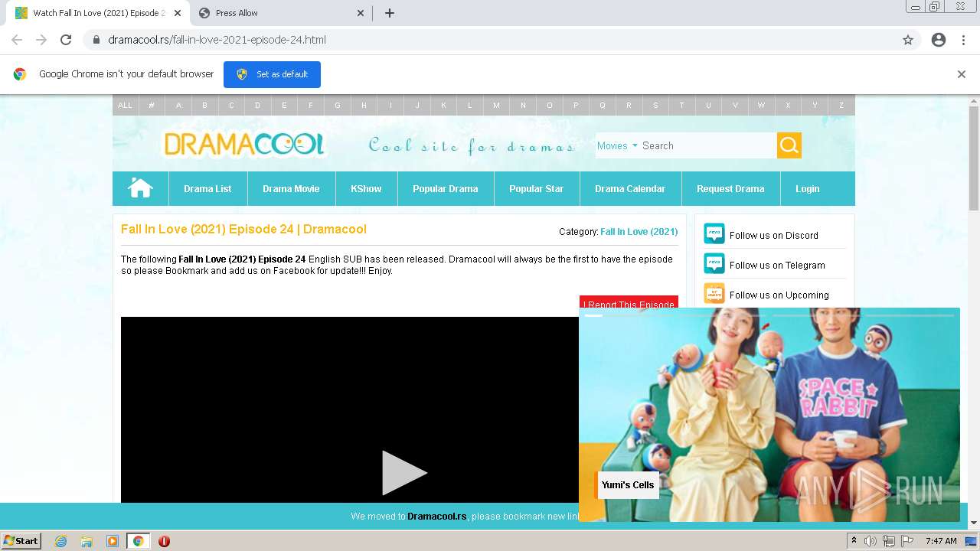Open Fall In Love (2021) category link
Viewport: 980px width, 551px height.
(x=639, y=231)
